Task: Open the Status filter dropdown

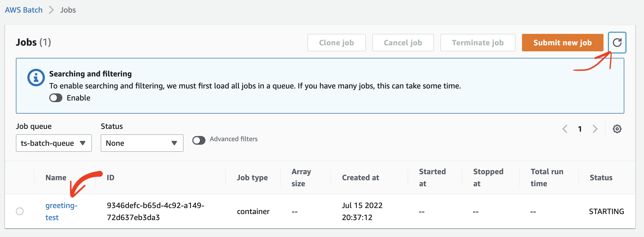Action: pyautogui.click(x=142, y=143)
